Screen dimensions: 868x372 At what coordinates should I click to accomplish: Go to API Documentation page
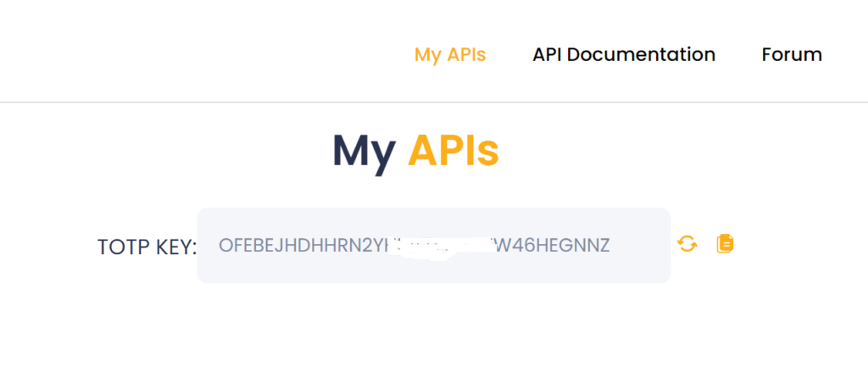click(624, 55)
